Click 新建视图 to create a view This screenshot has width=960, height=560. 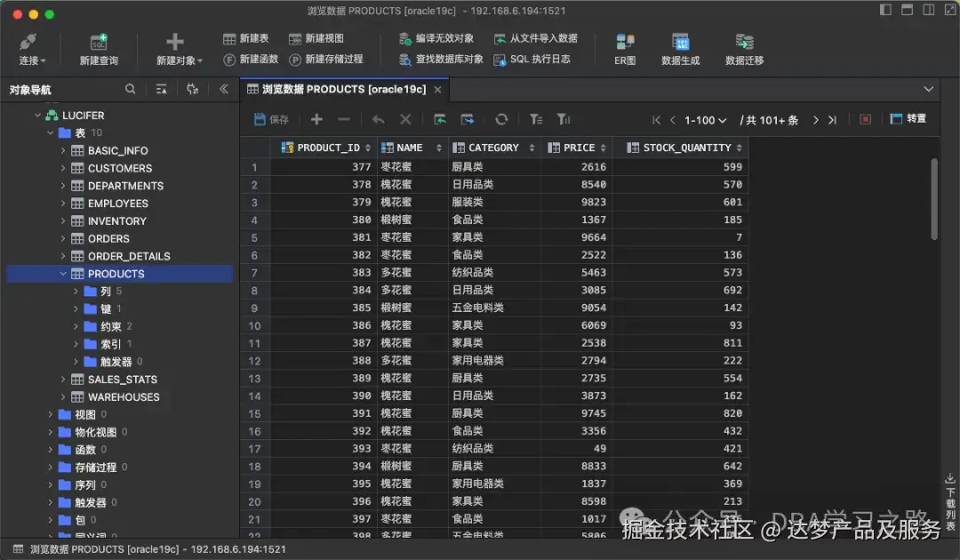pyautogui.click(x=316, y=38)
